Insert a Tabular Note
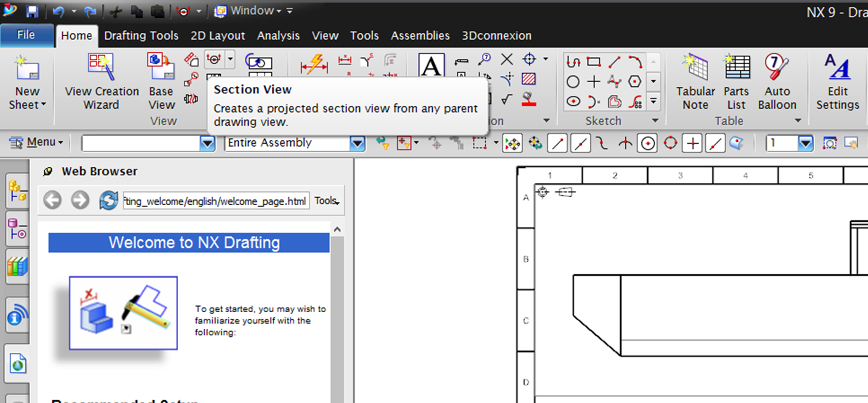 pos(695,83)
